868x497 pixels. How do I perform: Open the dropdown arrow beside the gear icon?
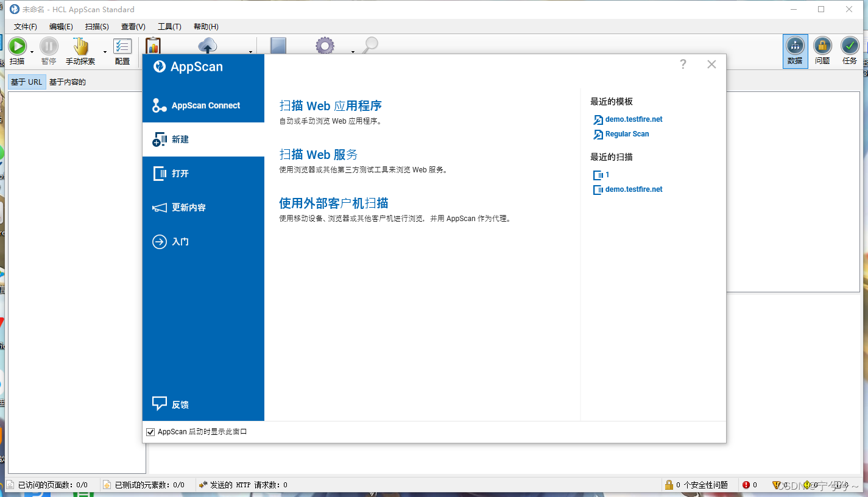click(353, 52)
